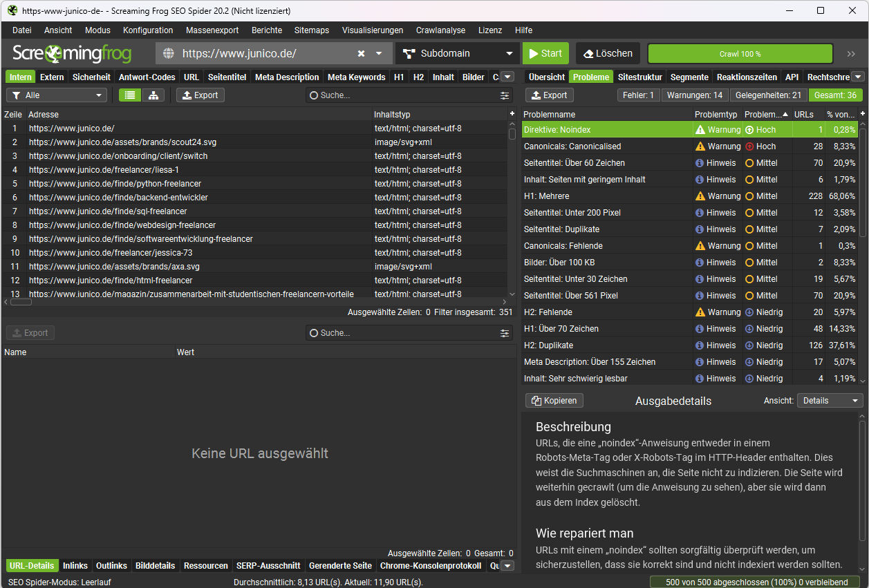Image resolution: width=869 pixels, height=588 pixels.
Task: Add columns with the plus icon in the problems table
Action: pos(862,114)
